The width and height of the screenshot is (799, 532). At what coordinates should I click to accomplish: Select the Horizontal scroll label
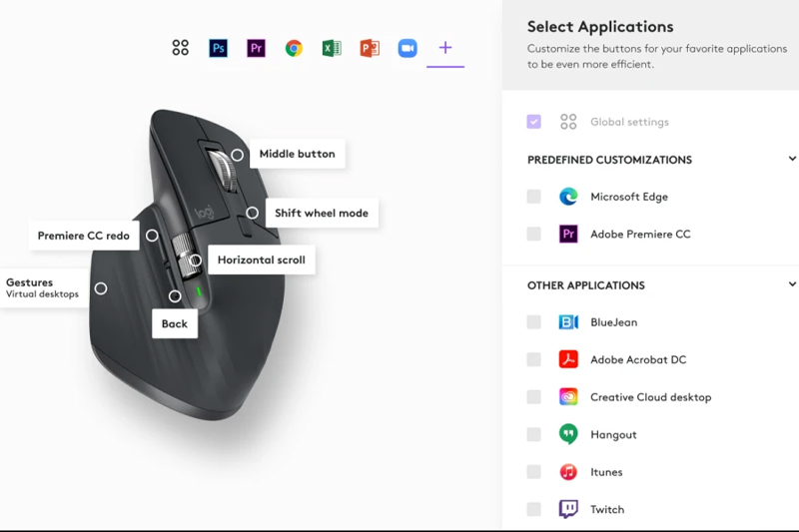(x=262, y=261)
